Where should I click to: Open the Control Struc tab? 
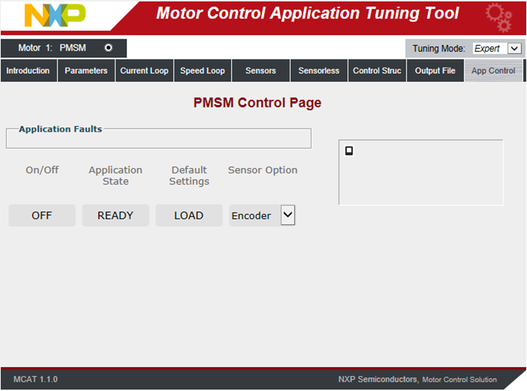click(377, 71)
